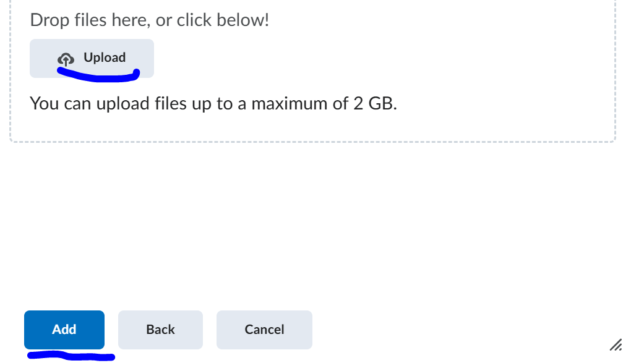This screenshot has width=644, height=363.
Task: Click the blue underline beneath Upload
Action: pos(98,75)
